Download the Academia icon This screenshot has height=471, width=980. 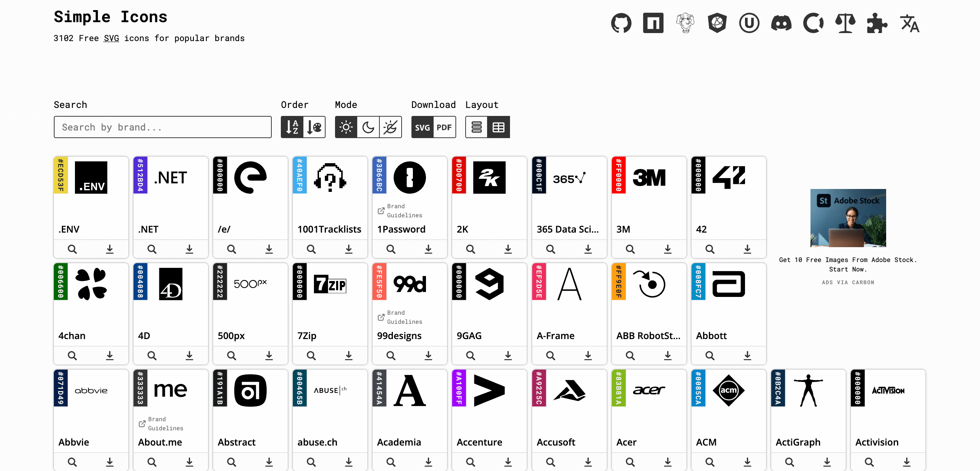coord(429,462)
